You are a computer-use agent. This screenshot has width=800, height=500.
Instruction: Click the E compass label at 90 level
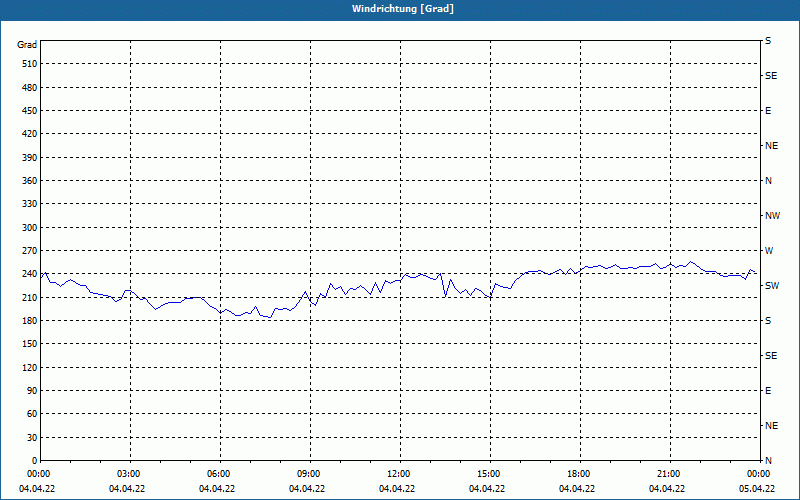(768, 391)
